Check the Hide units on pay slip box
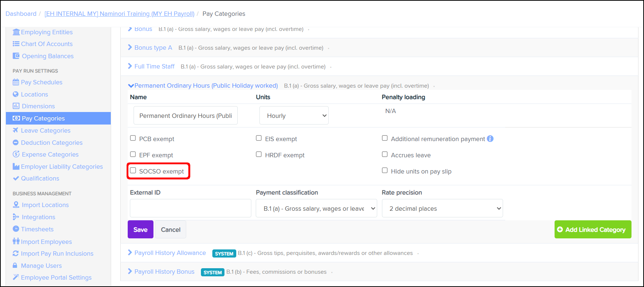644x287 pixels. pyautogui.click(x=385, y=171)
